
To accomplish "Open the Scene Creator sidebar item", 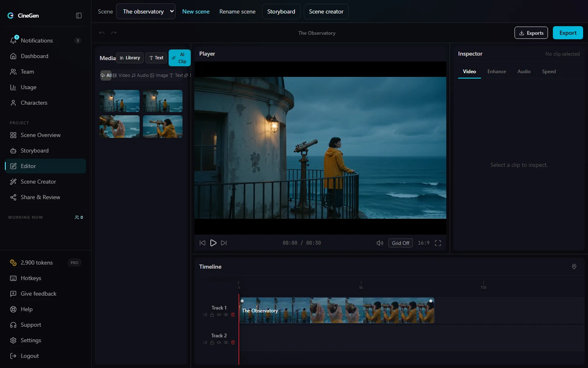I will pos(45,182).
